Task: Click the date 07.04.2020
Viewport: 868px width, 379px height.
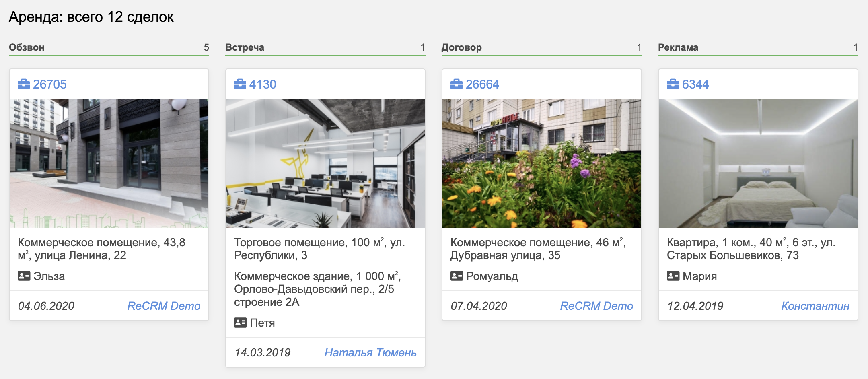Action: point(479,306)
